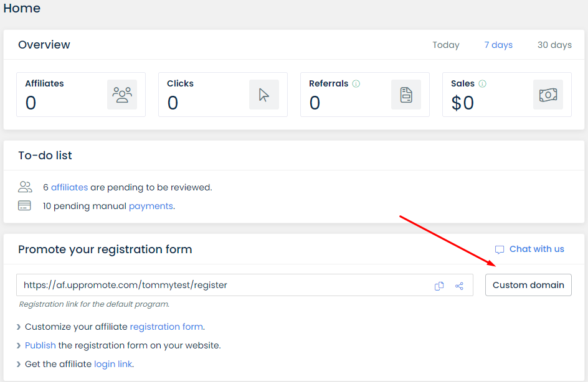Share the registration link via share icon
This screenshot has height=382, width=588.
[x=459, y=286]
